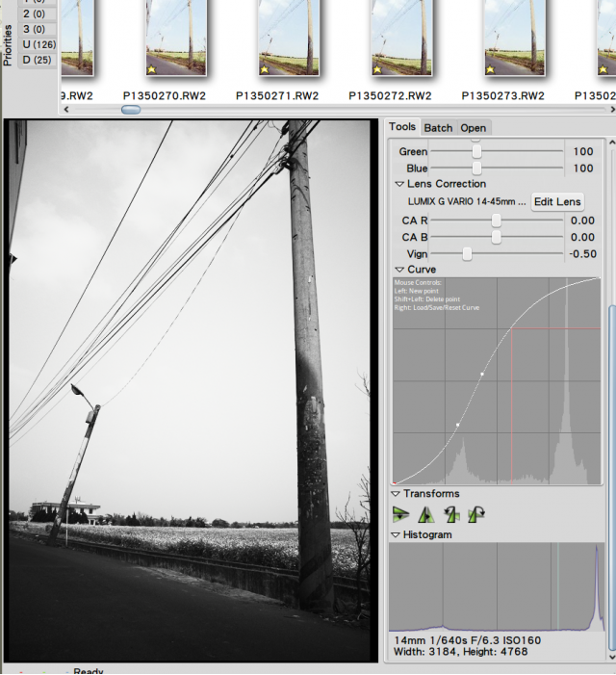Viewport: 616px width, 675px height.
Task: Click the Green channel slider handle
Action: pos(476,151)
